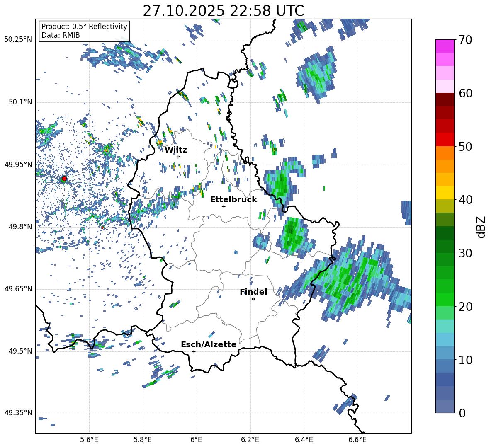Image resolution: width=491 pixels, height=448 pixels.
Task: Click the 50 tick on the colorbar
Action: 465,146
